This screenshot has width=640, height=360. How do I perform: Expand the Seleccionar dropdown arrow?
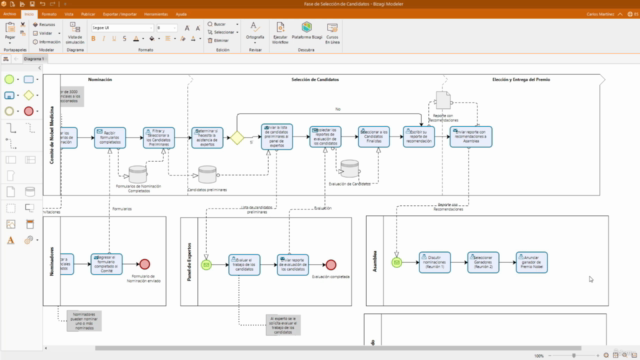[237, 32]
